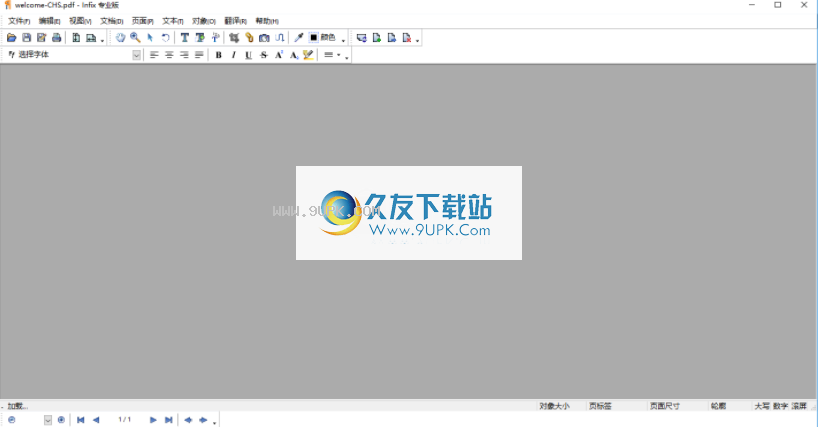Click the single page layout icon
The height and width of the screenshot is (427, 818).
(x=76, y=38)
